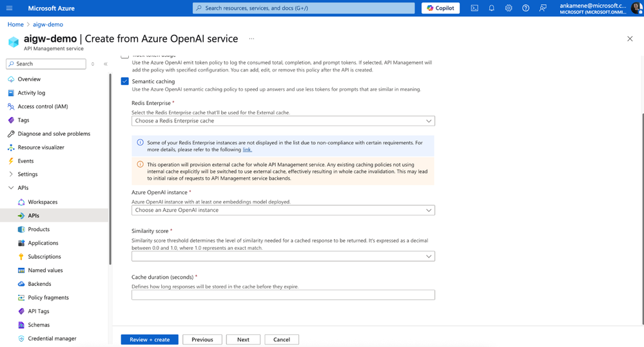Image resolution: width=644 pixels, height=347 pixels.
Task: Go to Home breadcrumb link
Action: [15, 24]
